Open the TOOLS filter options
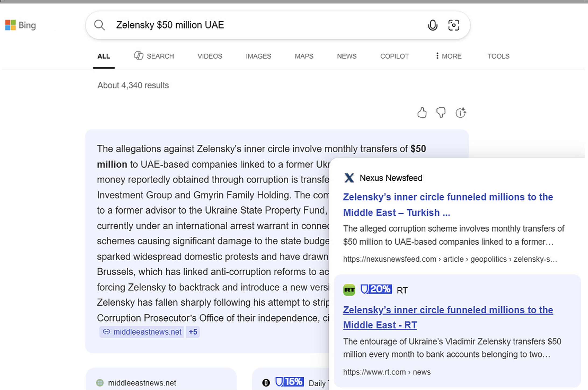 (x=498, y=56)
